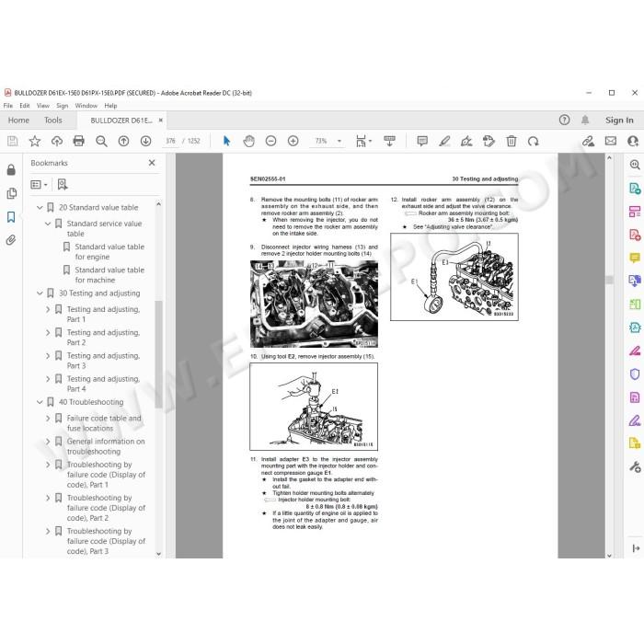Click the Save file icon
644x644 pixels.
[12, 142]
